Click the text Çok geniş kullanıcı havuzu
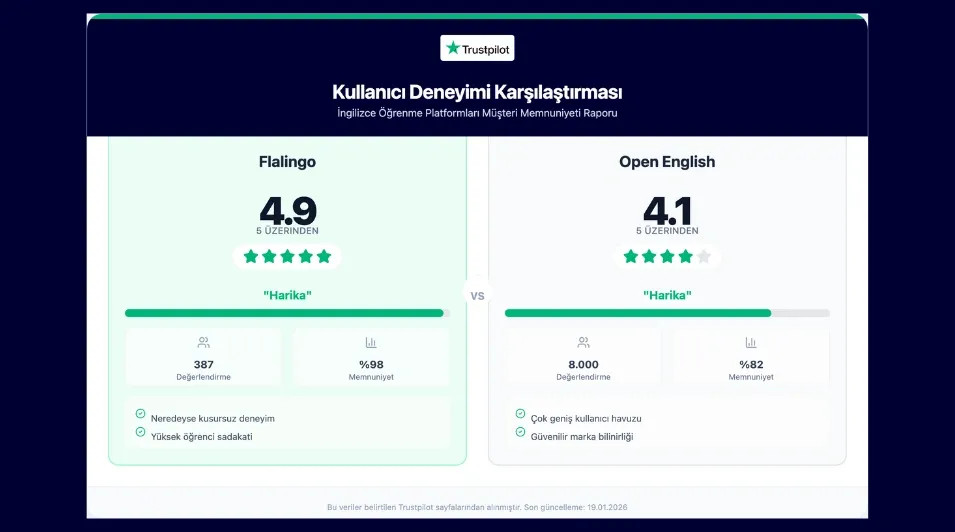The height and width of the screenshot is (532, 955). pos(586,419)
